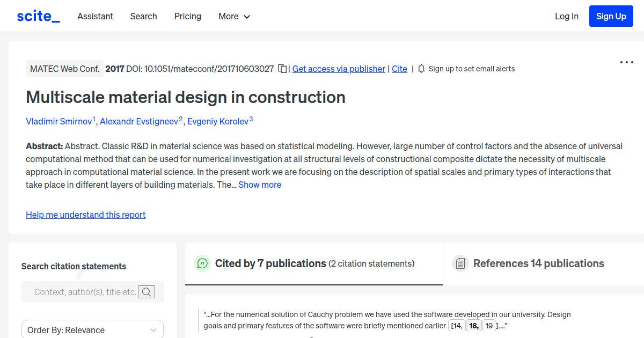Click the green citation icon on Cited by tab
The height and width of the screenshot is (338, 644).
point(202,263)
